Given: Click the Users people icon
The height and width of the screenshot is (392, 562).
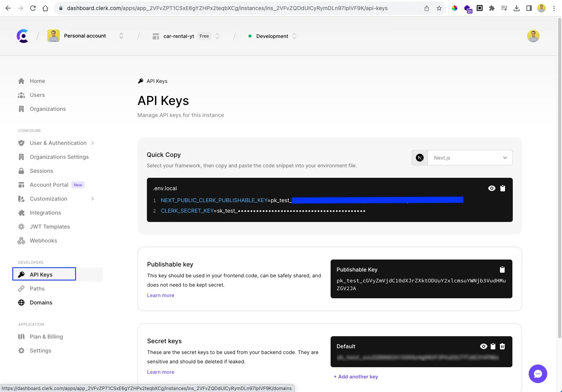Looking at the screenshot, I should point(21,95).
